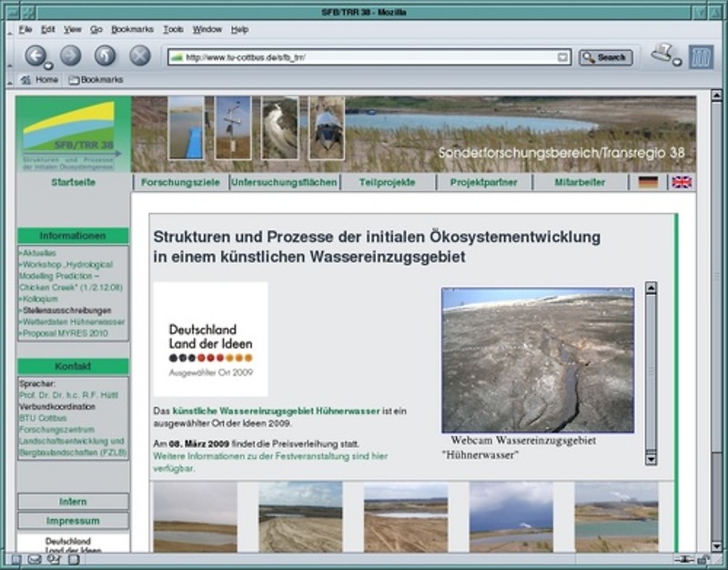Click the first landscape photo in the bottom row
Screen dimensions: 728x570
[195, 517]
